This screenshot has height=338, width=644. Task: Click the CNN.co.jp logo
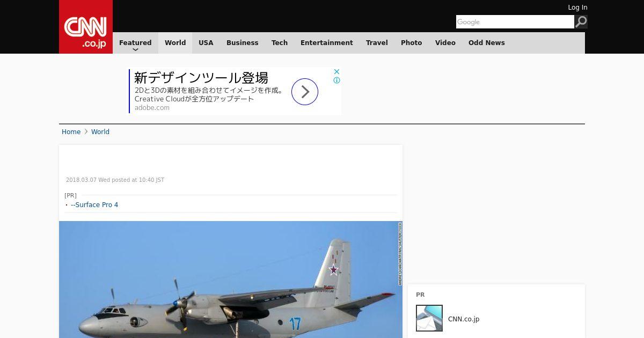coord(86,27)
